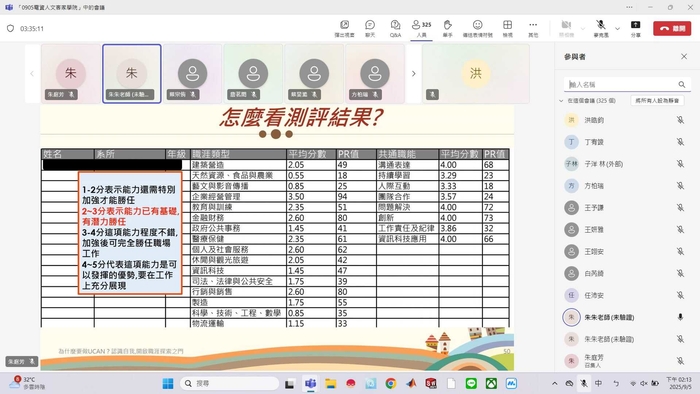Click the taskbar search box
The height and width of the screenshot is (394, 700).
230,383
